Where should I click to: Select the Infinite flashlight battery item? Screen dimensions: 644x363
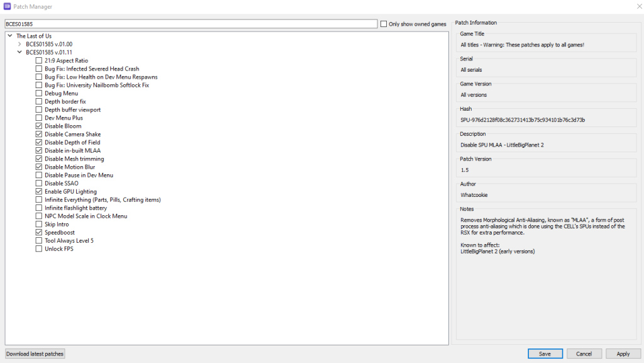pyautogui.click(x=75, y=208)
